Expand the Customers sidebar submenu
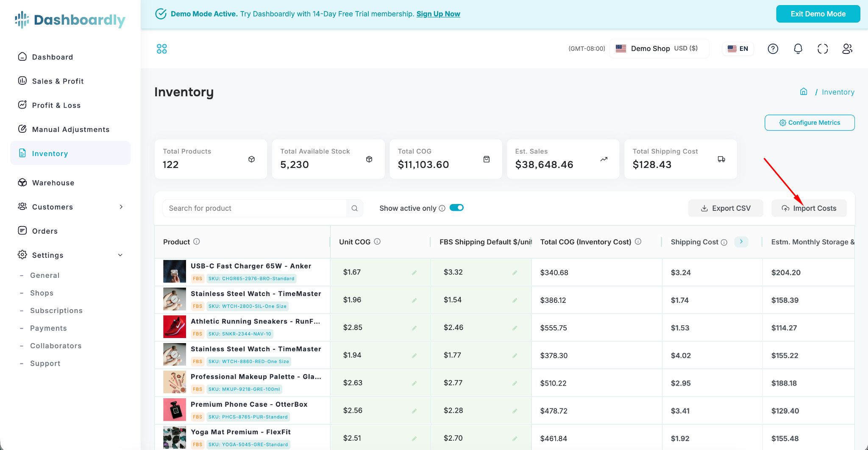 [x=121, y=207]
